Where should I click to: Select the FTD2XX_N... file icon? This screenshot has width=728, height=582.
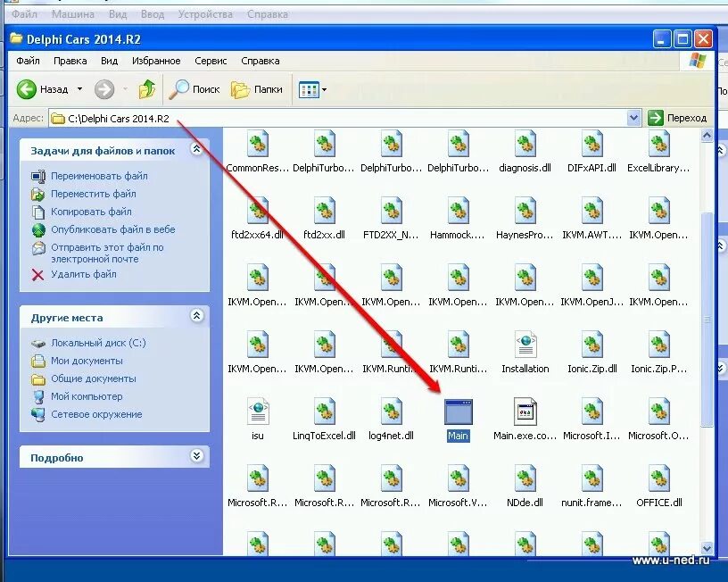coord(392,211)
